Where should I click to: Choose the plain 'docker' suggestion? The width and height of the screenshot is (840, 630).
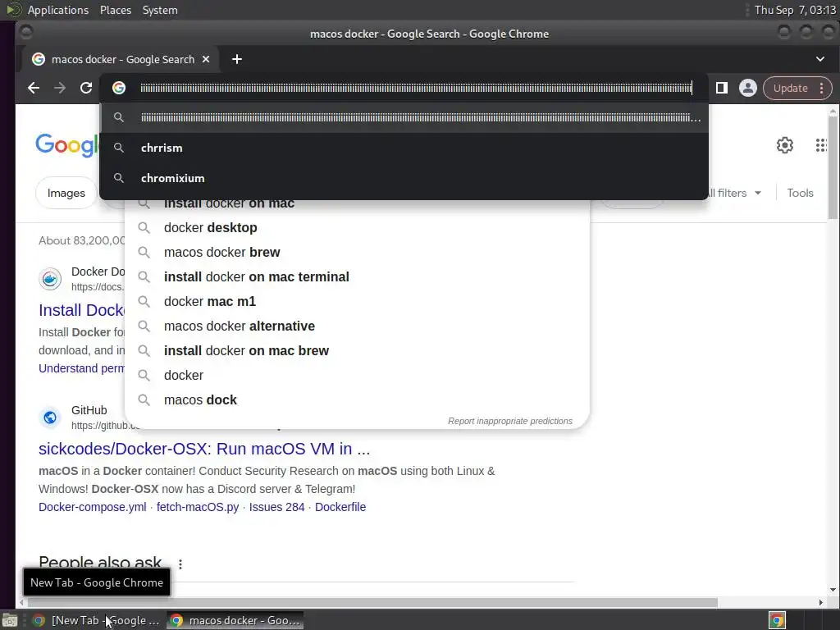click(x=357, y=376)
